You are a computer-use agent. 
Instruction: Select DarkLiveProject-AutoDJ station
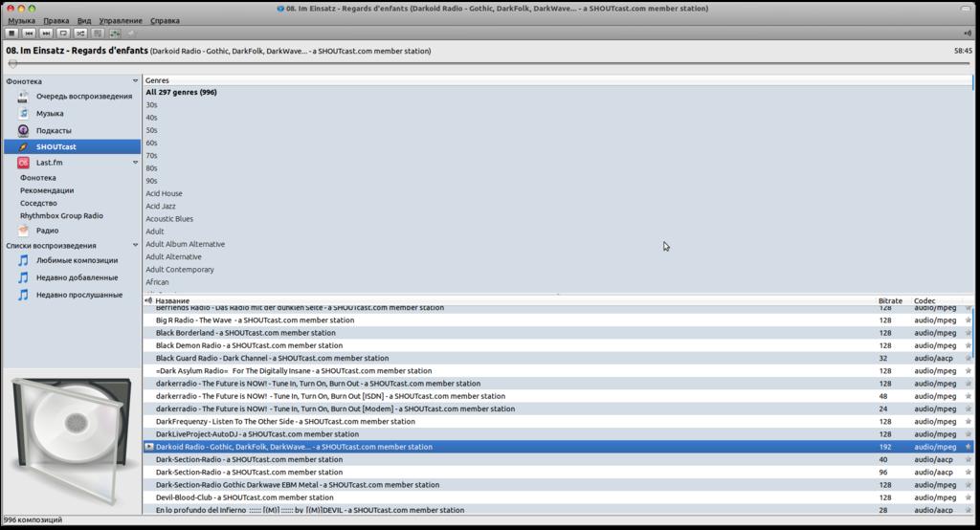(x=558, y=433)
